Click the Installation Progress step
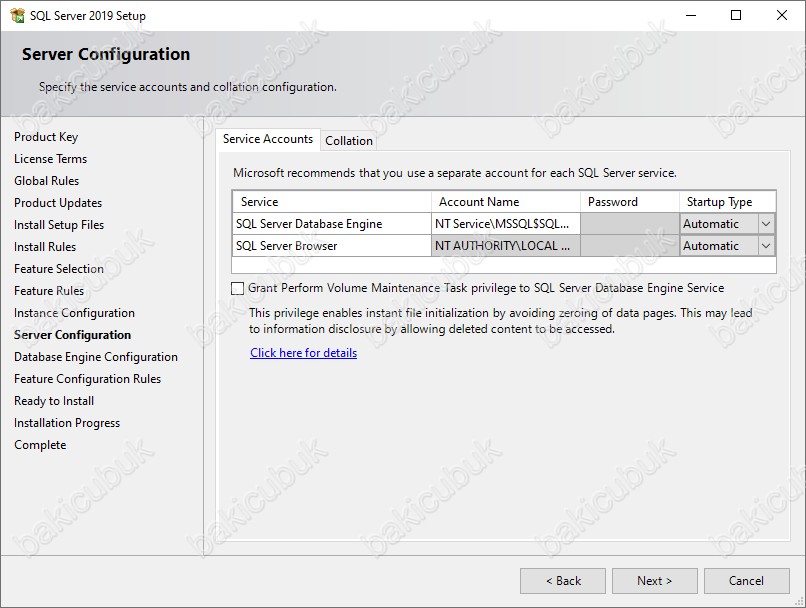The height and width of the screenshot is (608, 806). [x=67, y=423]
